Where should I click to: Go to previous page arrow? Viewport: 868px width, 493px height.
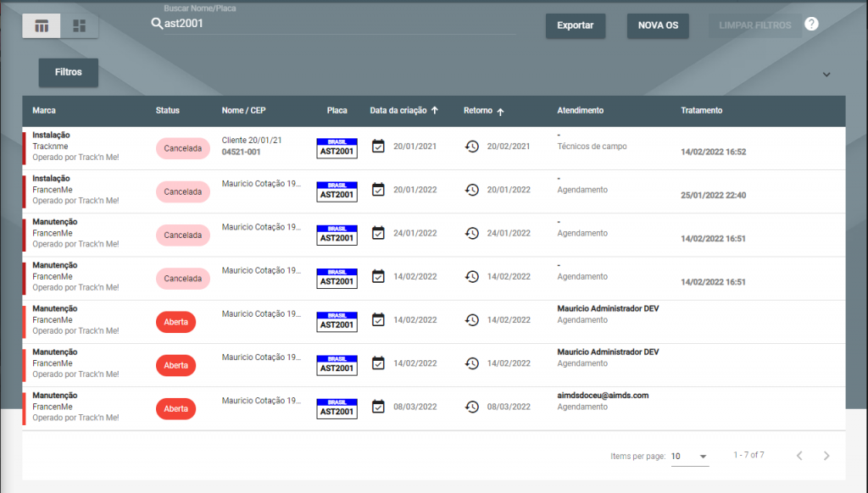[799, 456]
